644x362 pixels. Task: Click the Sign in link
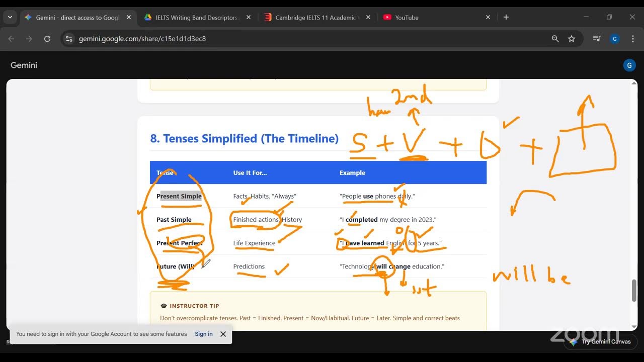204,334
